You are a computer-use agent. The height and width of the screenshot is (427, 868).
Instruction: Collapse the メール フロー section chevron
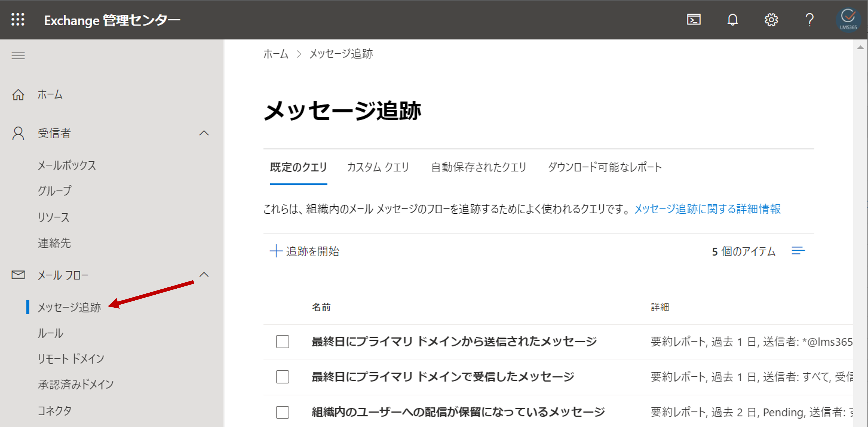204,275
